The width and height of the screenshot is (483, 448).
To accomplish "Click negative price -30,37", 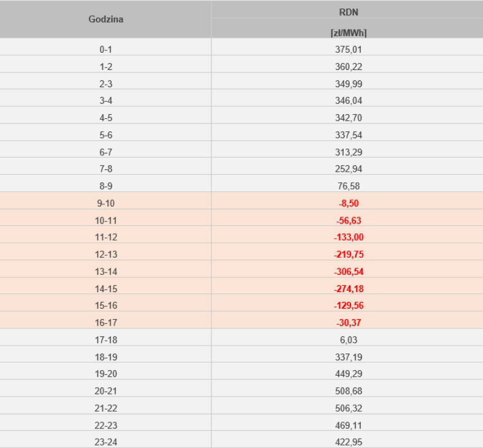I will click(x=348, y=323).
